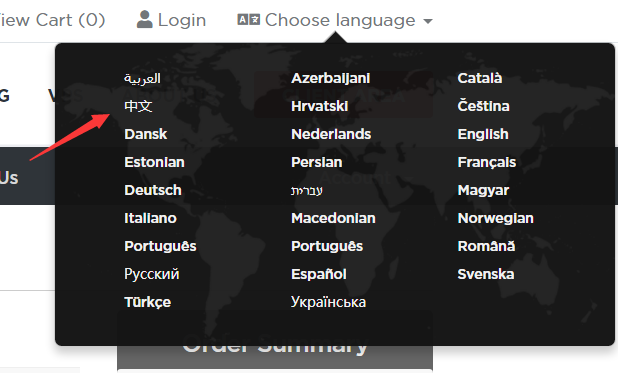Choose Deutsch from the language list
The width and height of the screenshot is (618, 373).
click(153, 190)
